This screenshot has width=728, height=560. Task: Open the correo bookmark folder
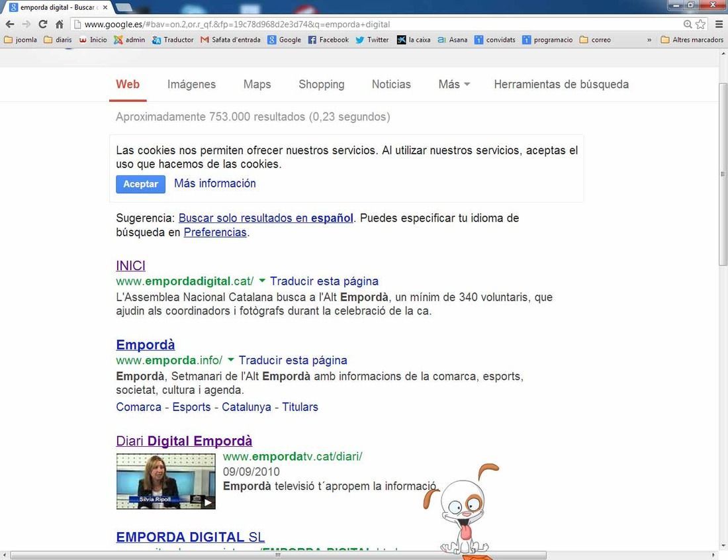[x=595, y=40]
